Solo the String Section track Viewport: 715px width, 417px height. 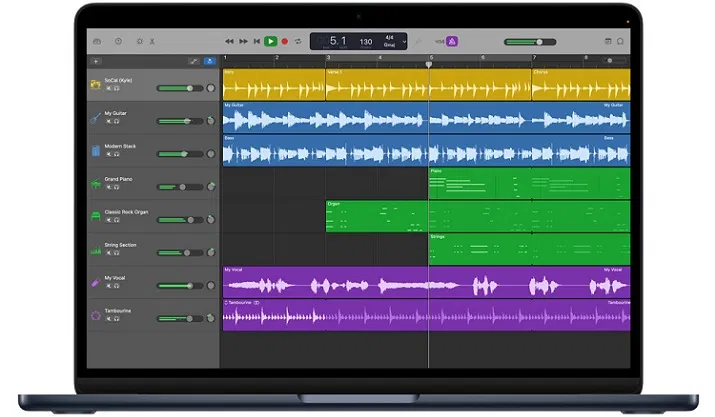[117, 253]
